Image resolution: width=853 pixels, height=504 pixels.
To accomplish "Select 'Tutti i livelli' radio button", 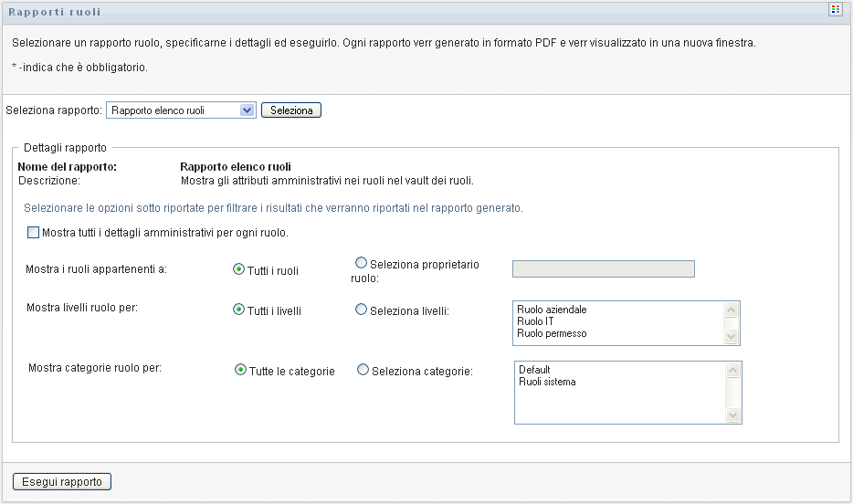I will 239,310.
